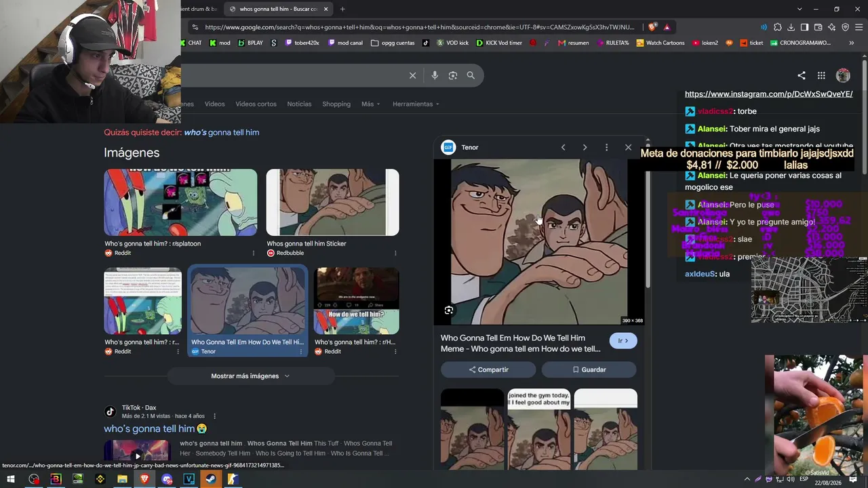Image resolution: width=868 pixels, height=488 pixels.
Task: Open the r/splatoon Reddit image result
Action: click(x=180, y=203)
